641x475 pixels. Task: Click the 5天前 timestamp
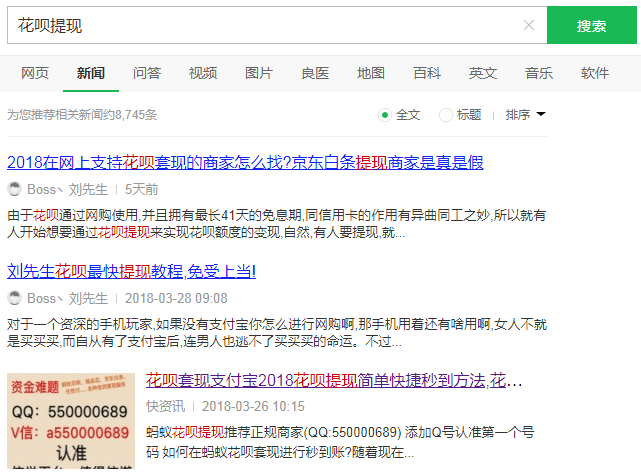(141, 189)
